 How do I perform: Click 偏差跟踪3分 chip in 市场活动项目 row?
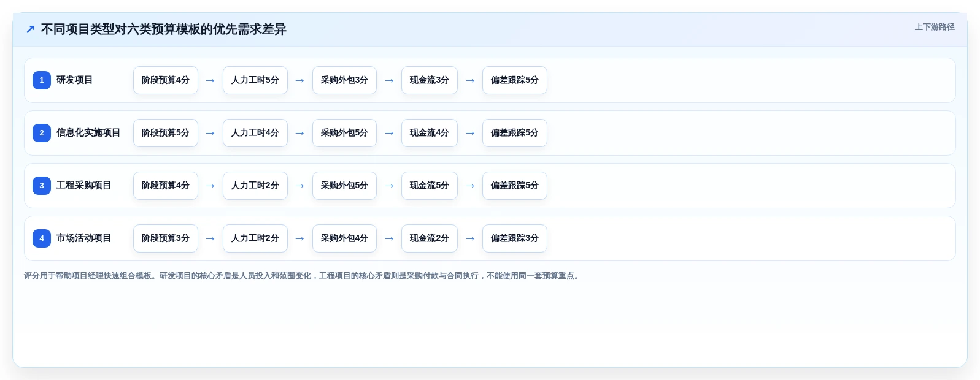[x=515, y=238]
